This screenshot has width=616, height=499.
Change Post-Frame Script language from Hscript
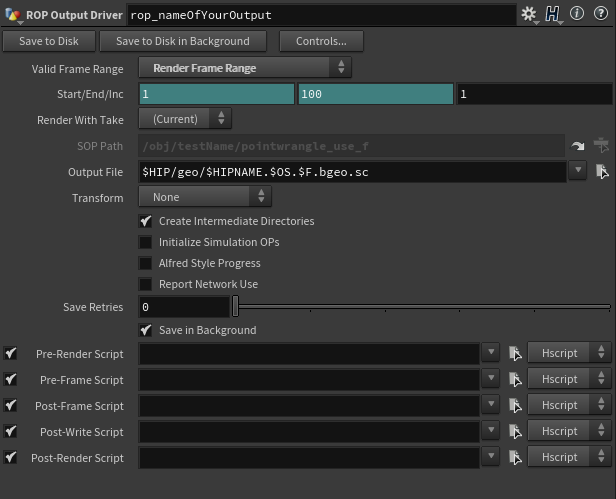569,404
